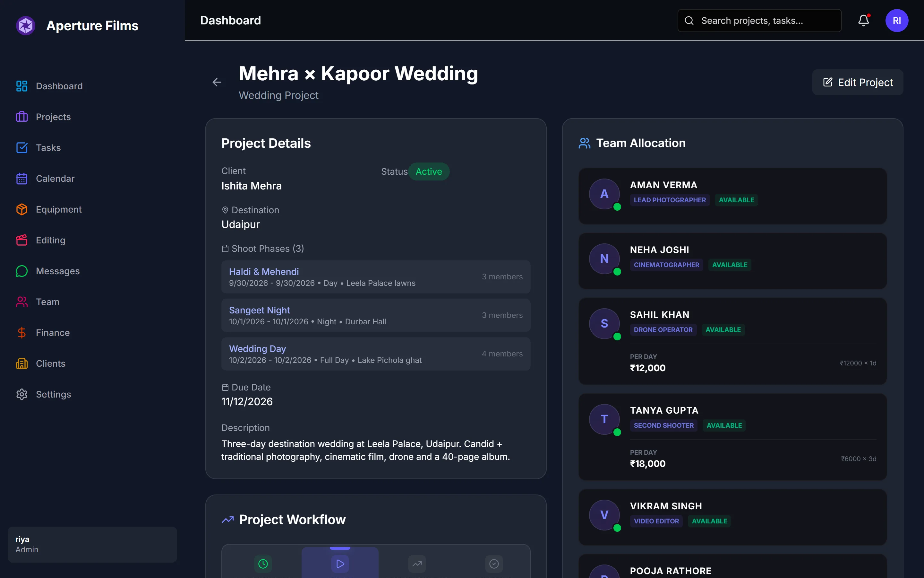Click the Team people icon in sidebar

pyautogui.click(x=22, y=302)
